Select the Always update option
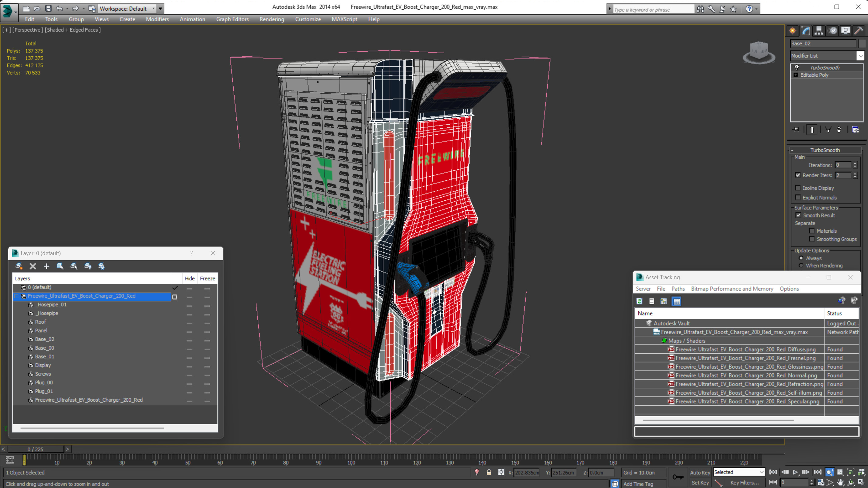The width and height of the screenshot is (868, 488). click(801, 258)
